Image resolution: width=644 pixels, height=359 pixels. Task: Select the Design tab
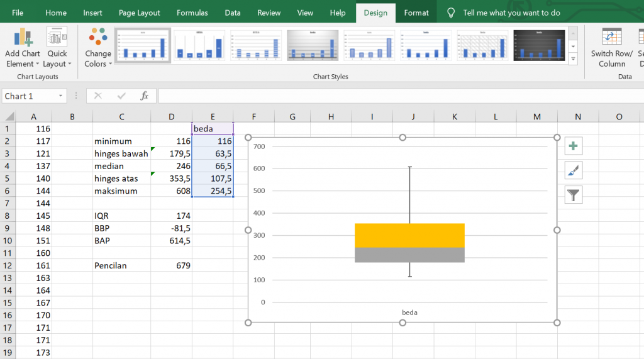[x=375, y=13]
